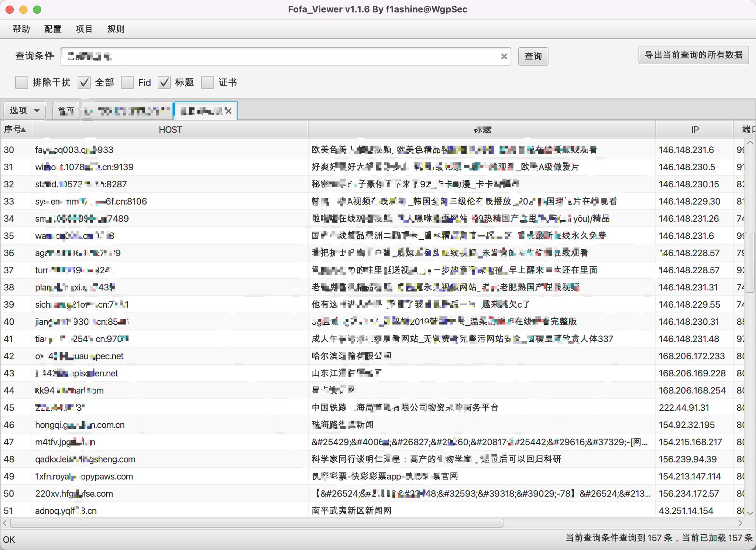Screen dimensions: 756x550
Task: Clear the query field with the X icon
Action: [504, 56]
